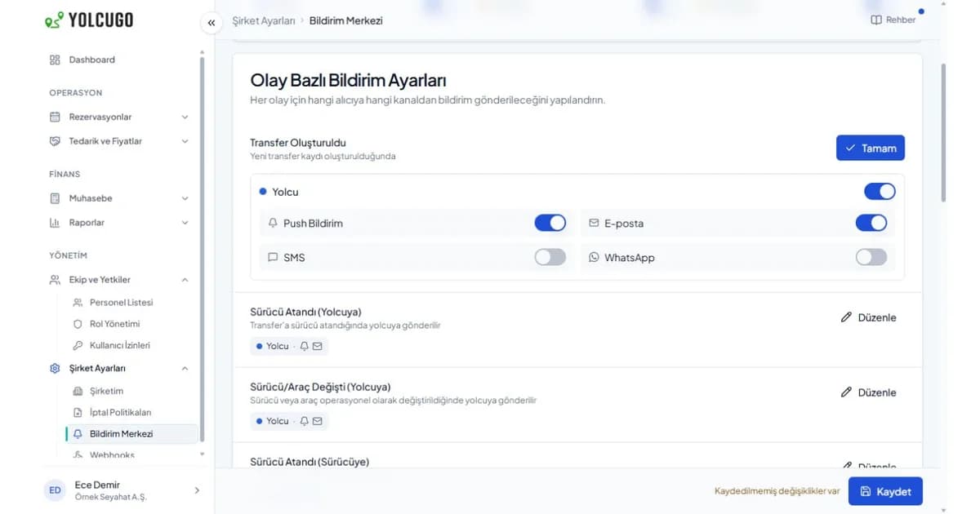Collapse Ekip ve Yetkiler chevron
980x514 pixels.
(x=185, y=280)
